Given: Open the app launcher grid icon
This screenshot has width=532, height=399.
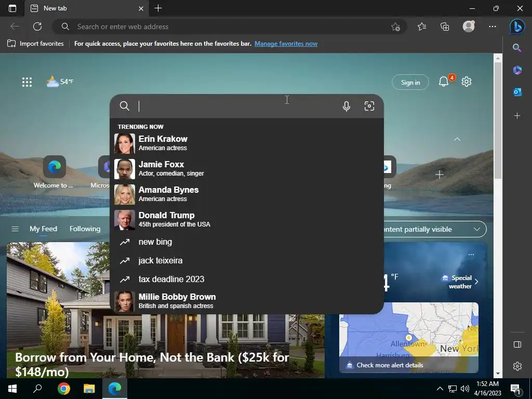Looking at the screenshot, I should pyautogui.click(x=27, y=82).
